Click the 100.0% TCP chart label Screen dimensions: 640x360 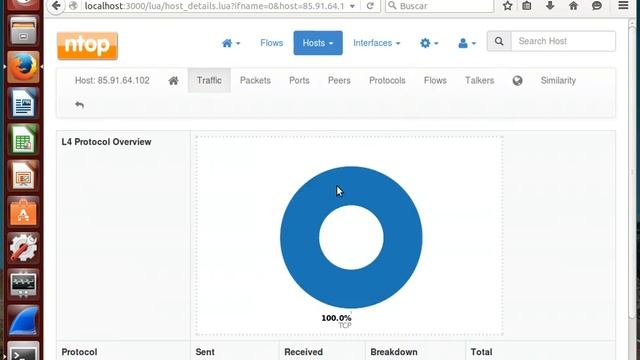tap(337, 321)
